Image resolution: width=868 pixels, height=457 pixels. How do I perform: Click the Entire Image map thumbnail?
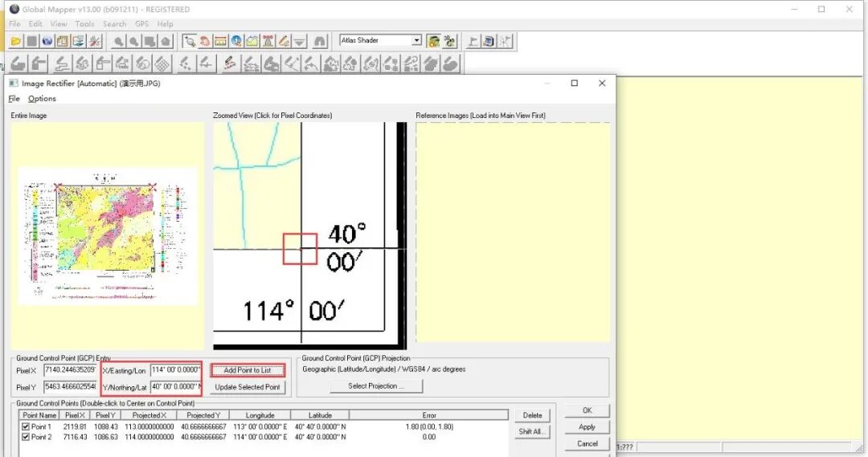pos(108,236)
